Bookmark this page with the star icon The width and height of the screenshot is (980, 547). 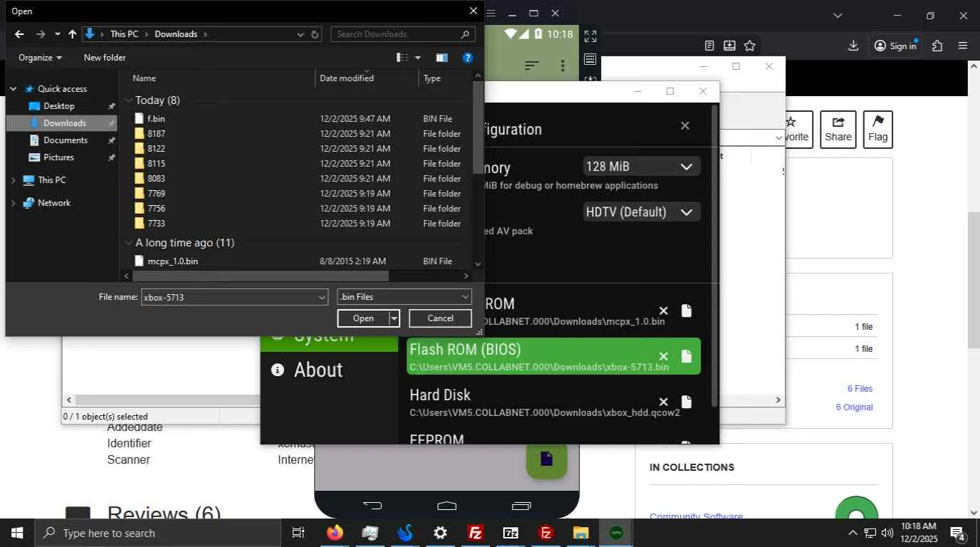(x=750, y=46)
